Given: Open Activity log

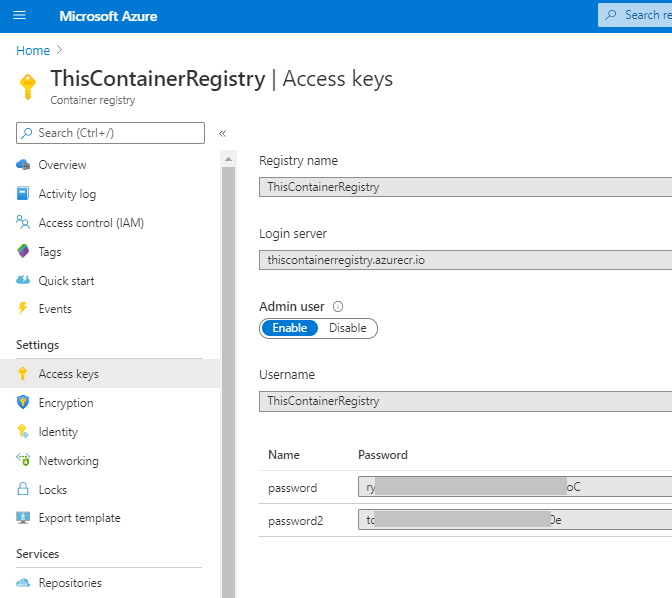Looking at the screenshot, I should 67,194.
